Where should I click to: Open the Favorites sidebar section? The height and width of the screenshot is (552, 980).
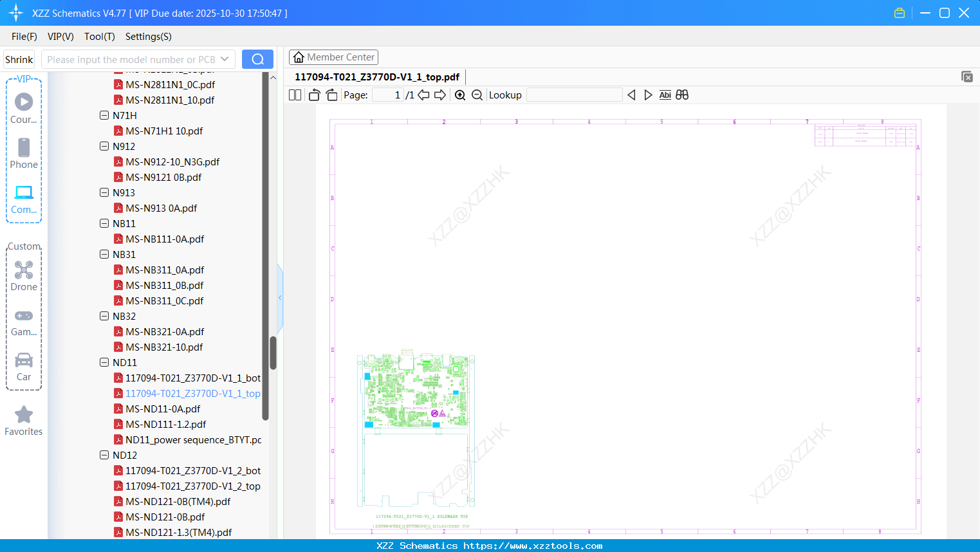(24, 421)
